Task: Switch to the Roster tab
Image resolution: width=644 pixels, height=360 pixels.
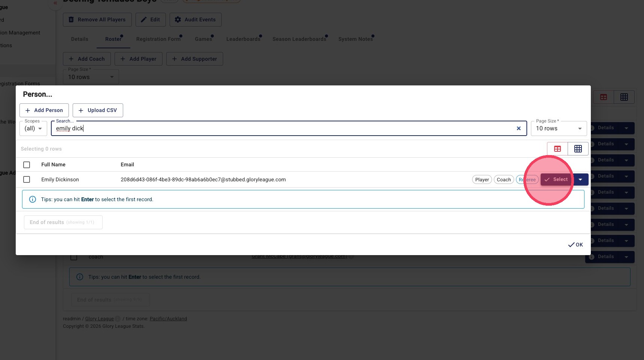Action: pos(113,39)
